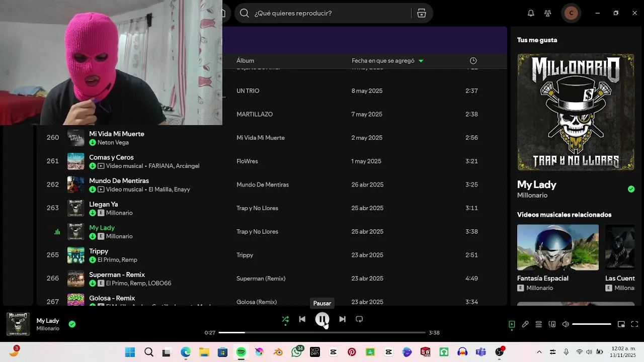Open artist link FARIANA, Arcángel
This screenshot has width=644, height=362.
click(x=174, y=166)
